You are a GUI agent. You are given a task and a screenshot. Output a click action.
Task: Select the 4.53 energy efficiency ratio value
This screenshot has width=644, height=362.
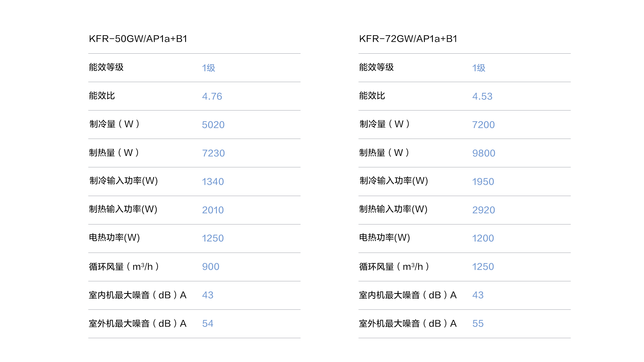point(482,96)
